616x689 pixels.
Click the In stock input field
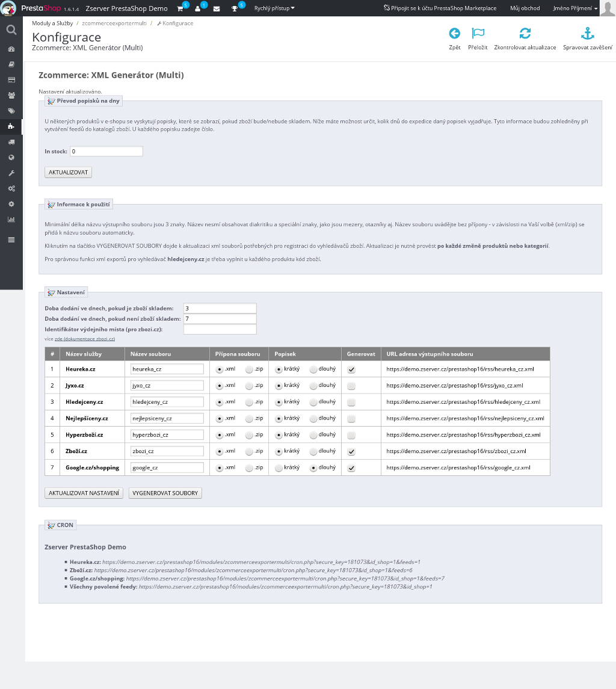pyautogui.click(x=106, y=151)
